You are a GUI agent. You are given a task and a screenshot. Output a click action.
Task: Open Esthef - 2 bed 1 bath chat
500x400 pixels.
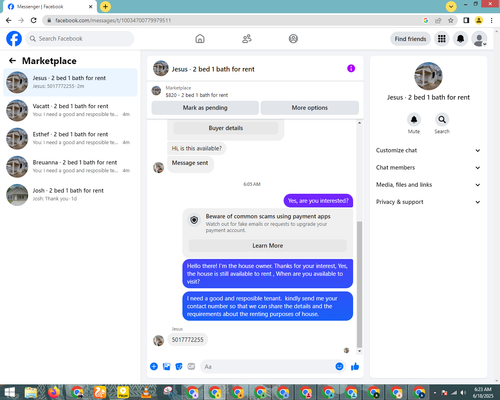(x=70, y=138)
